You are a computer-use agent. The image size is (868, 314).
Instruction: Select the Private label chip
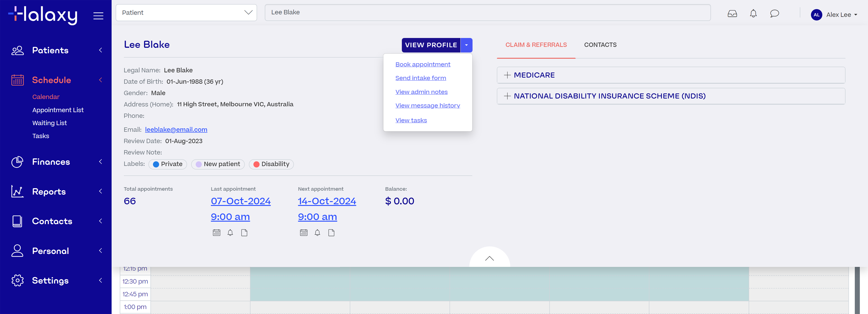167,164
